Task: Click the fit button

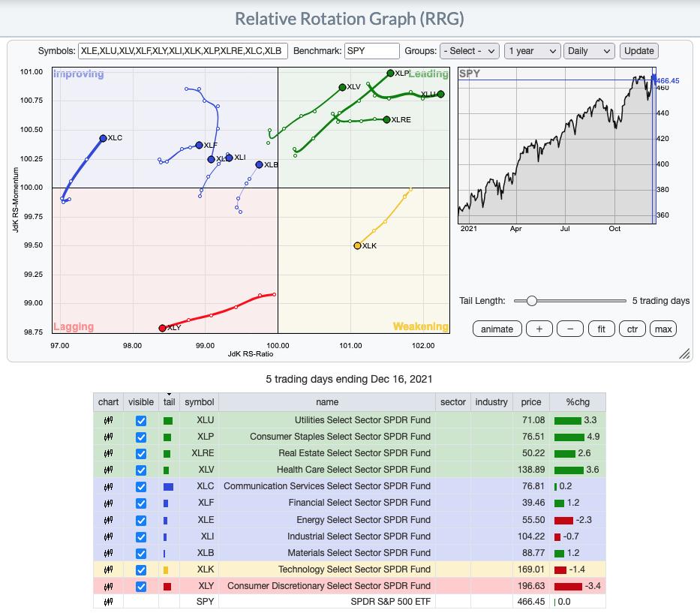Action: [601, 329]
